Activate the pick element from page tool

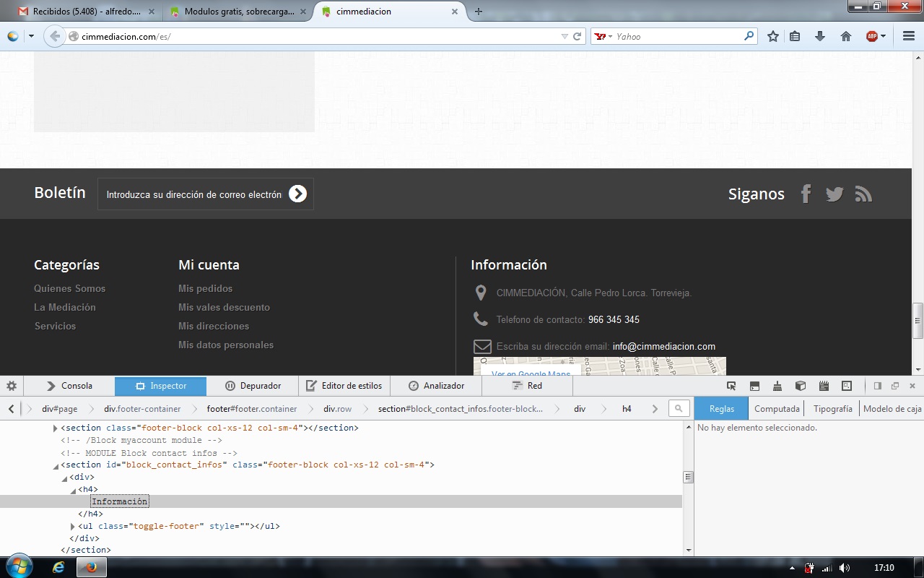[x=731, y=386]
